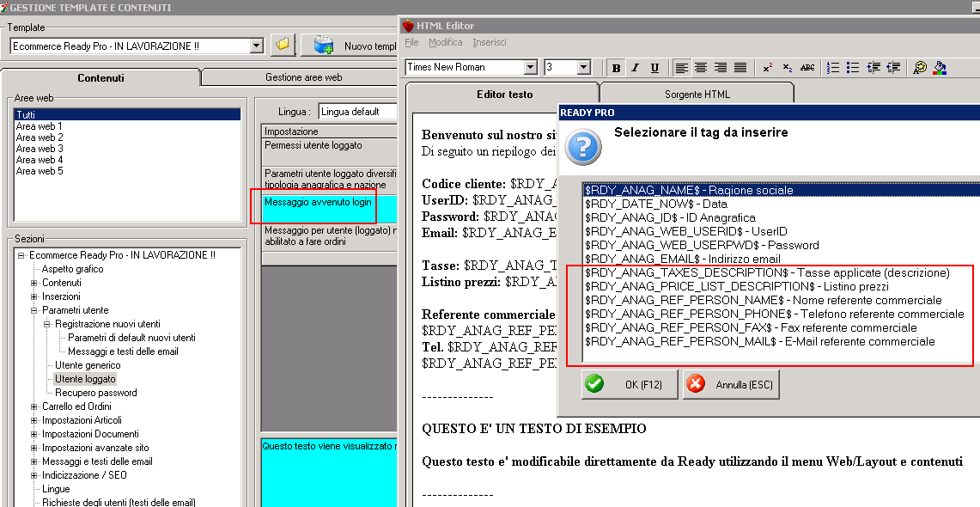This screenshot has width=980, height=507.
Task: Toggle italic formatting in HTML Editor
Action: pos(635,68)
